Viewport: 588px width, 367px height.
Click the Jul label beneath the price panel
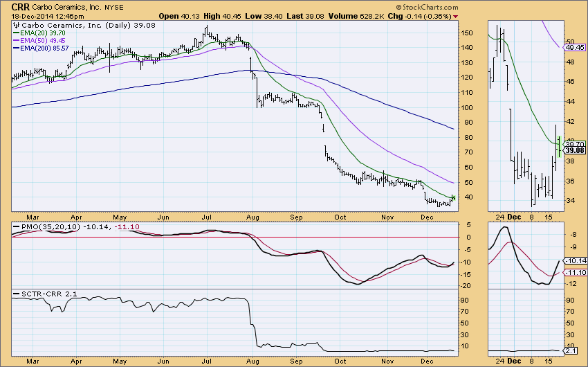pyautogui.click(x=207, y=217)
